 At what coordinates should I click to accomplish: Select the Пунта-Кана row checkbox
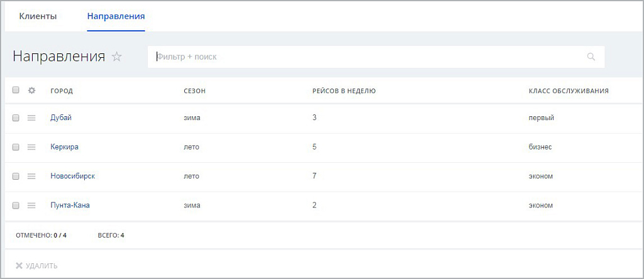16,205
